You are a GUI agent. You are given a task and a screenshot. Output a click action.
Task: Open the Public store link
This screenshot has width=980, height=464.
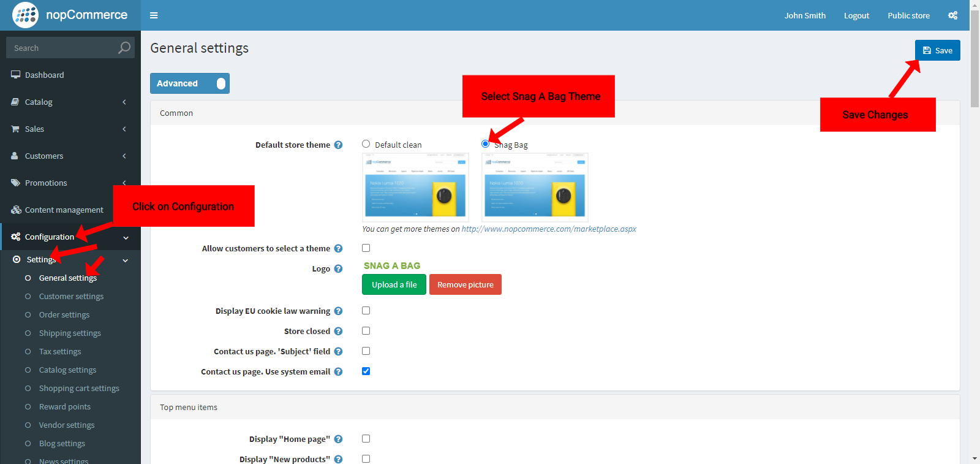coord(908,15)
